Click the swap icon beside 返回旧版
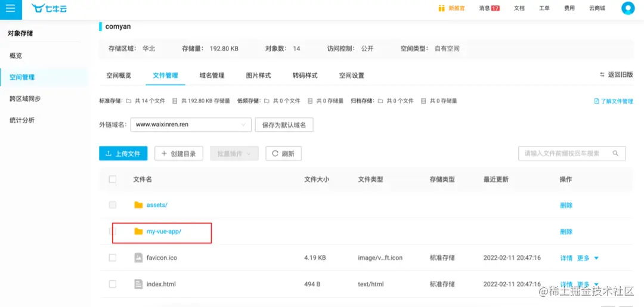Screen dimensions: 644x307 (x=602, y=75)
